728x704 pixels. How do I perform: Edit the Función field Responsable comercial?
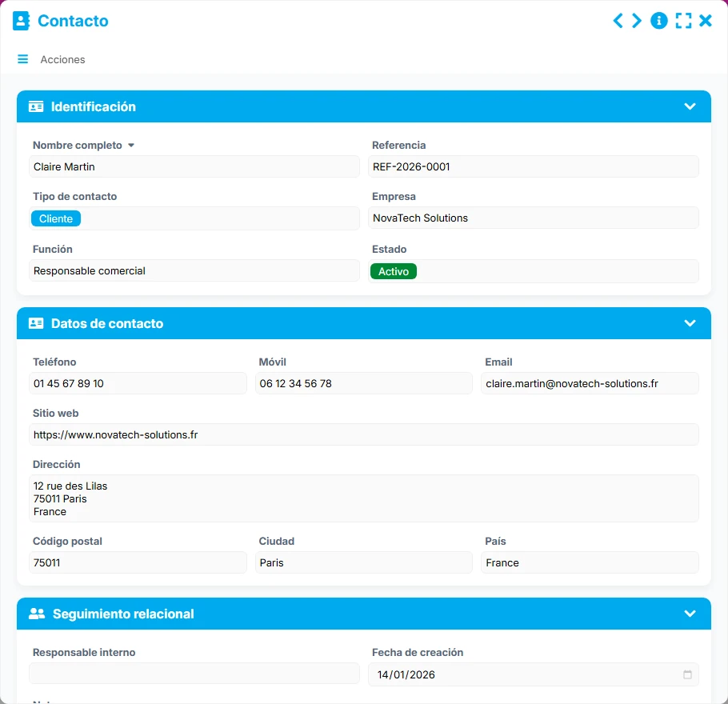(x=194, y=270)
